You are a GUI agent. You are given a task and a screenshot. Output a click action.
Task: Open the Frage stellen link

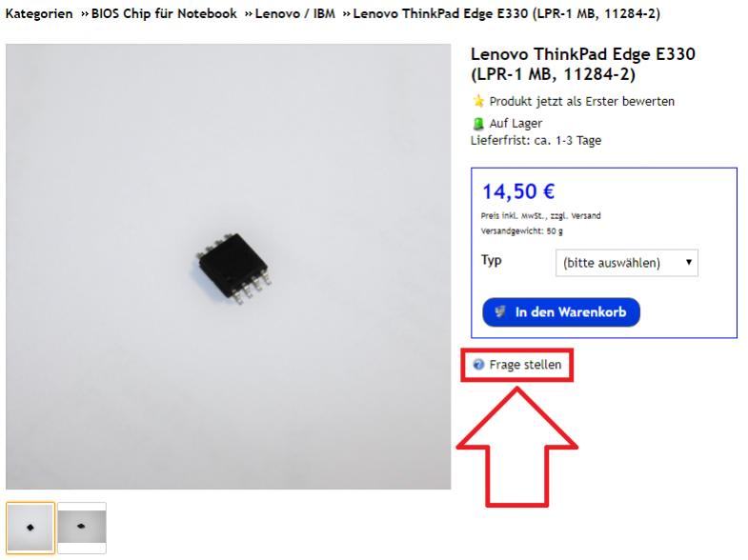click(525, 365)
